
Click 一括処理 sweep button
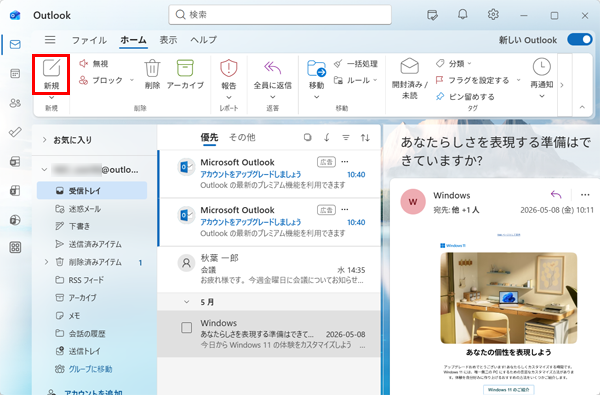coord(356,64)
